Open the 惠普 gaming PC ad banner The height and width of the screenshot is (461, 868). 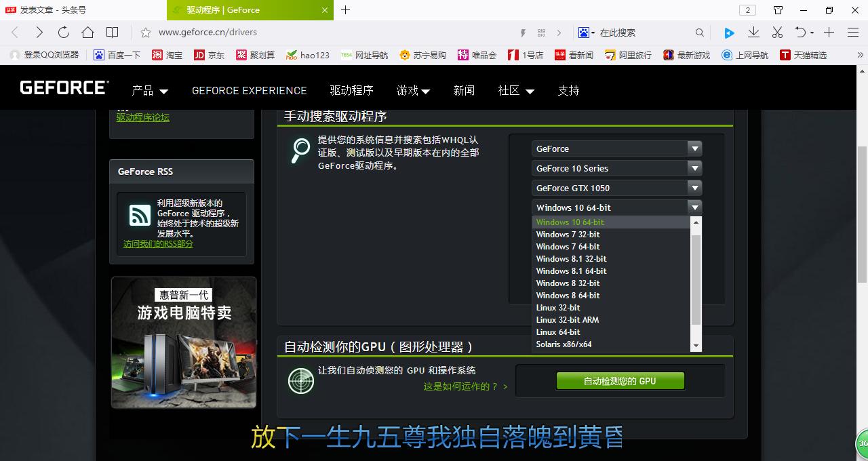click(184, 342)
